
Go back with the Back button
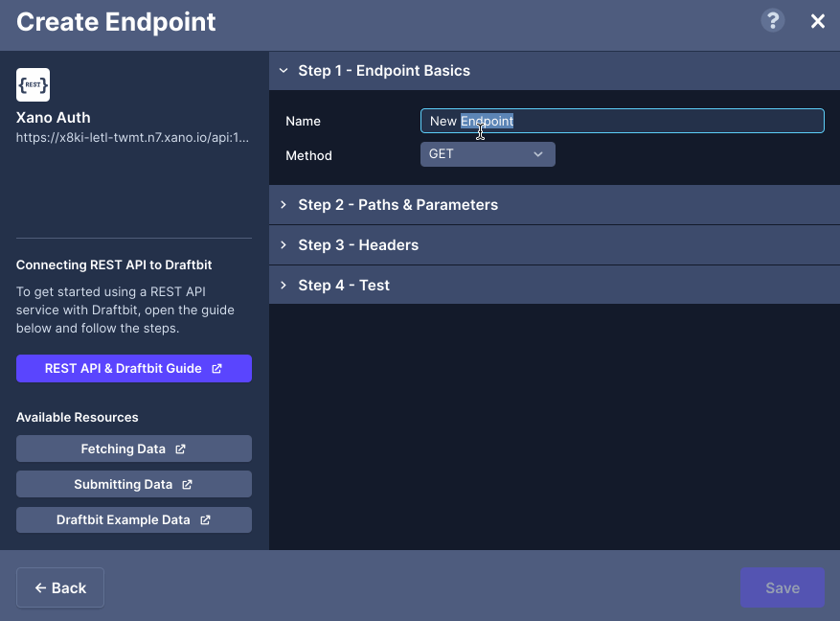point(60,587)
